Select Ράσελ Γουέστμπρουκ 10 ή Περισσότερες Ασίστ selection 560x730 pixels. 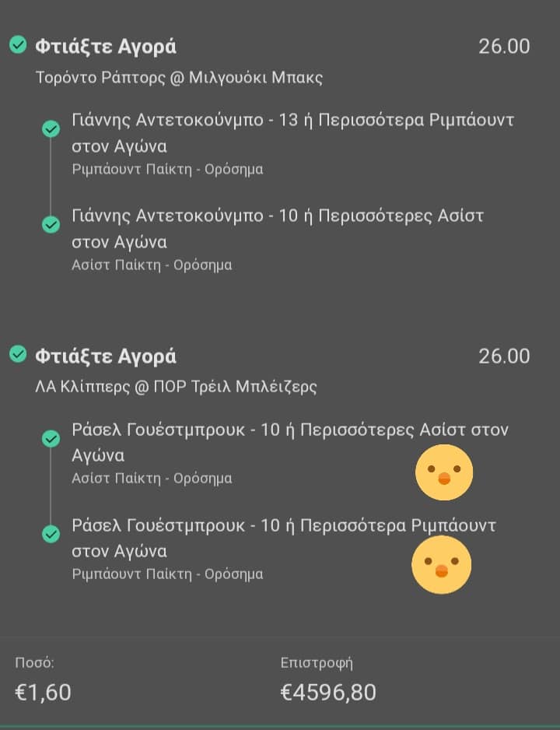click(x=289, y=442)
